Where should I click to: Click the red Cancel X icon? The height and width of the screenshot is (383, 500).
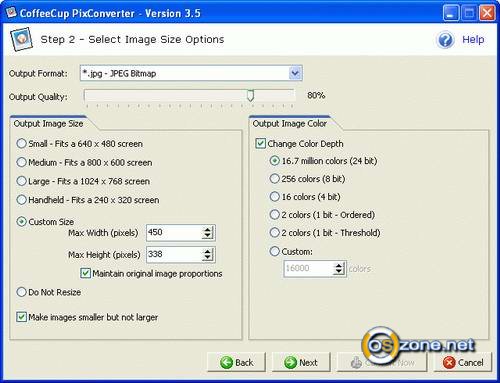(x=449, y=362)
